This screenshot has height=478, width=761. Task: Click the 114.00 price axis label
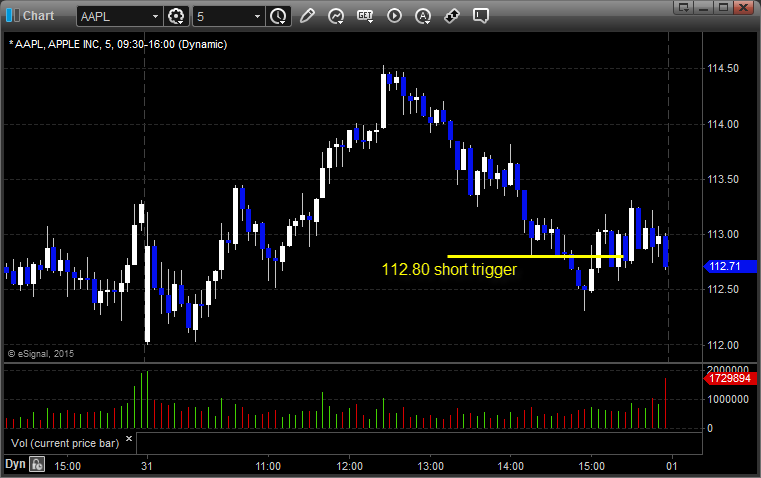pyautogui.click(x=723, y=124)
